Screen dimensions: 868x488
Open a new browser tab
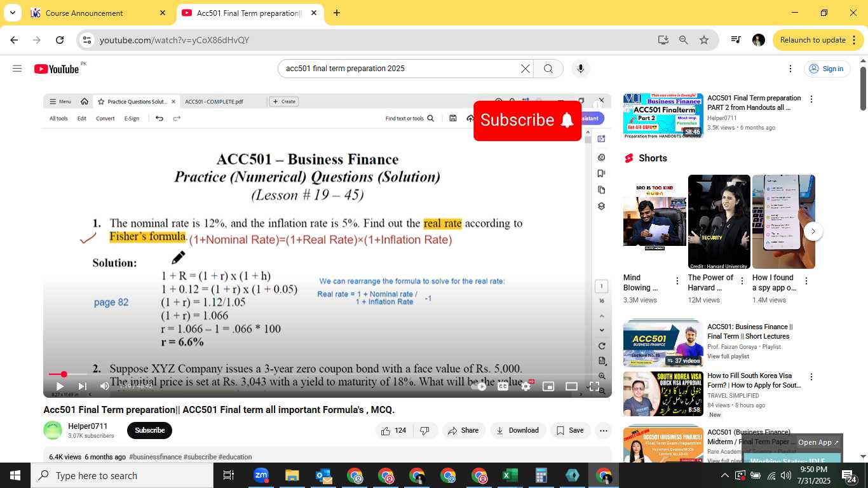coord(337,13)
